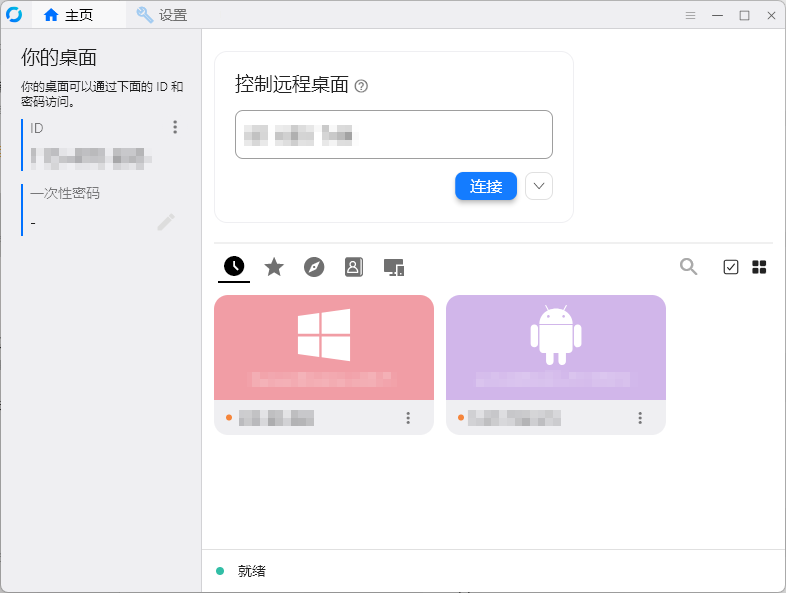Click the Windows logo on pink card
Image resolution: width=786 pixels, height=593 pixels.
coord(324,334)
